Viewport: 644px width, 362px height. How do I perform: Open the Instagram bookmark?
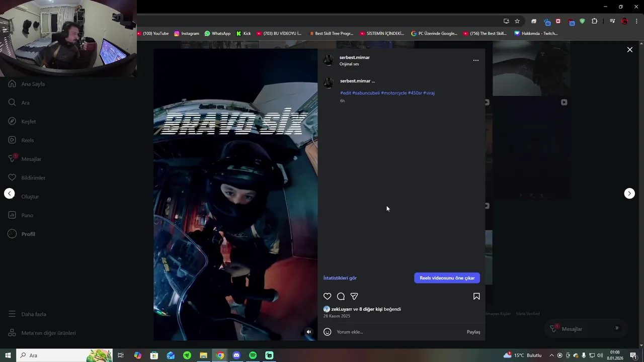pyautogui.click(x=187, y=34)
